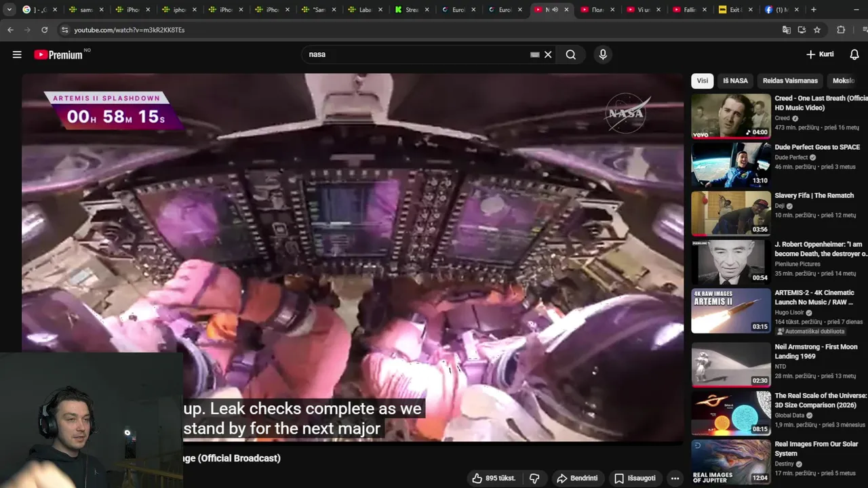
Task: Select the Mokslo filter chip
Action: tap(844, 81)
